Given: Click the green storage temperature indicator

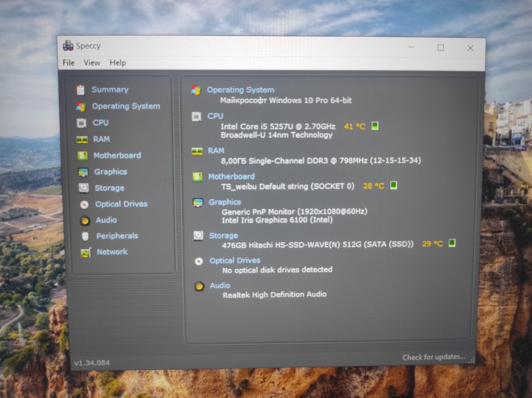Looking at the screenshot, I should click(452, 243).
